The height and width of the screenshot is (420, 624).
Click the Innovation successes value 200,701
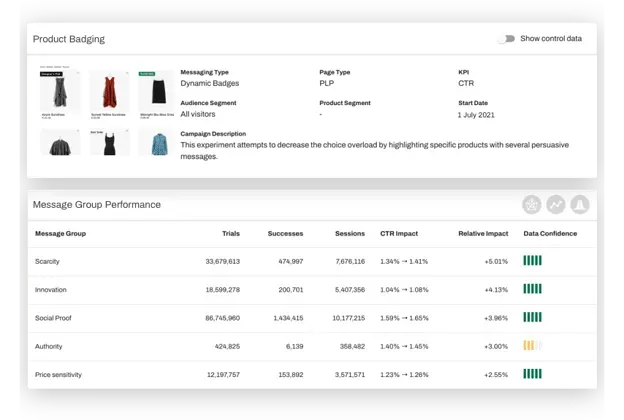coord(291,290)
